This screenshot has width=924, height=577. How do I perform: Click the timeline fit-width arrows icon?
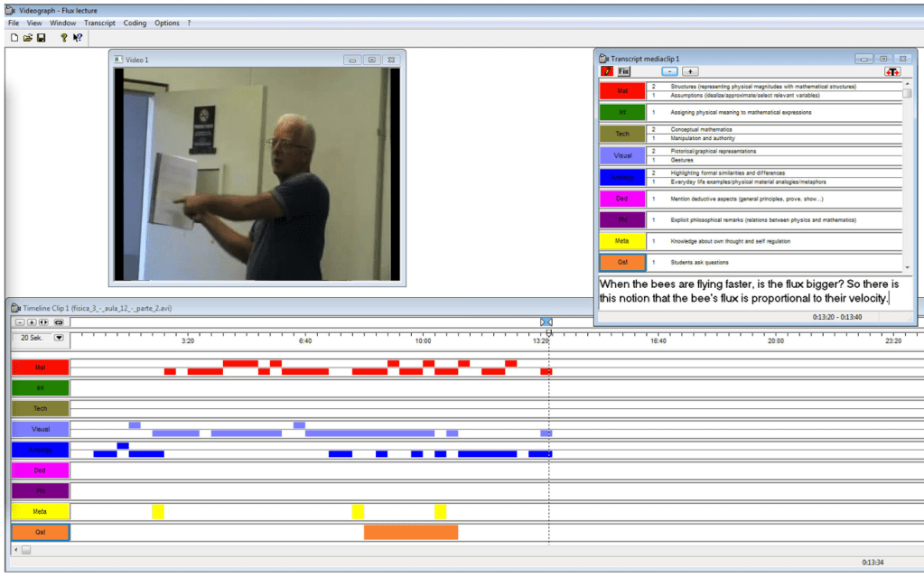43,321
